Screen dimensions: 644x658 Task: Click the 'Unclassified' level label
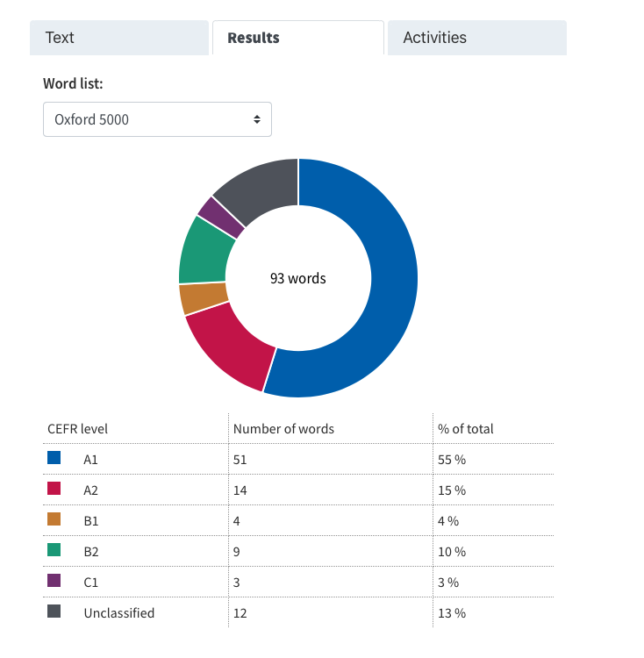(119, 613)
